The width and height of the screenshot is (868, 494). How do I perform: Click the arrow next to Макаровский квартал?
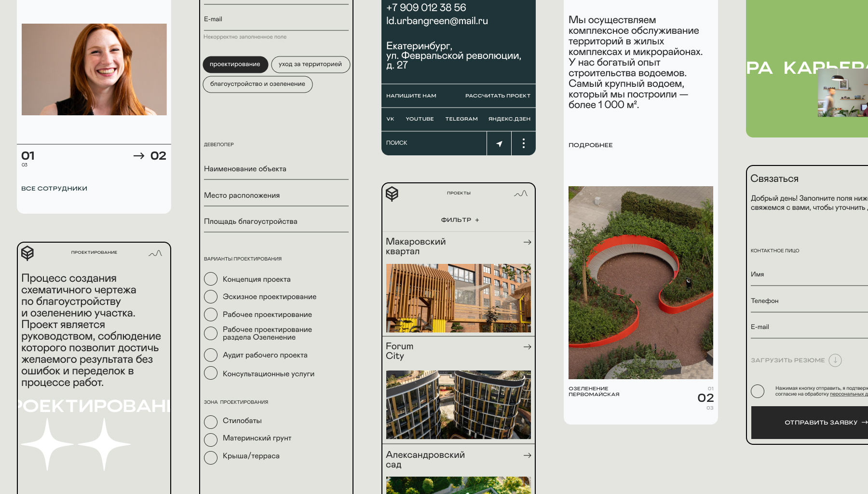(x=527, y=242)
